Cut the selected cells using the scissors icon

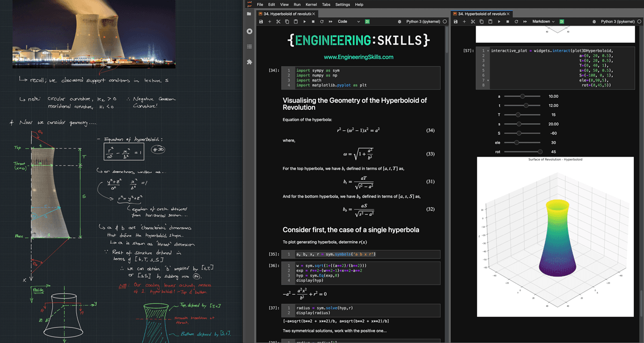pyautogui.click(x=280, y=21)
